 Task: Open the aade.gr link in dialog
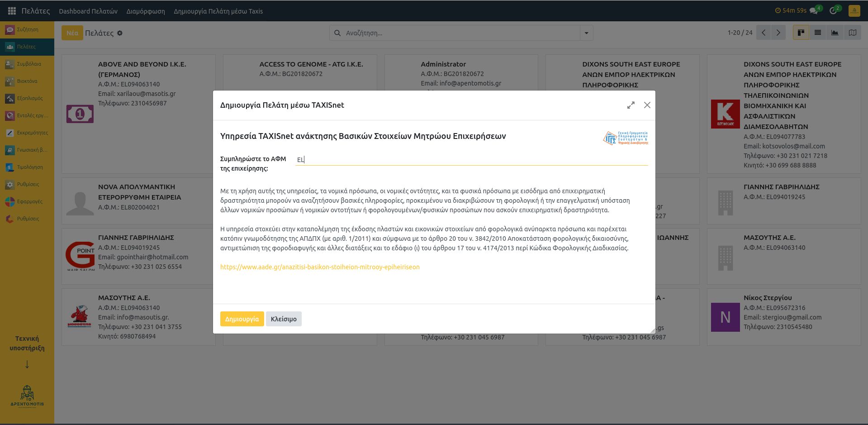[320, 267]
